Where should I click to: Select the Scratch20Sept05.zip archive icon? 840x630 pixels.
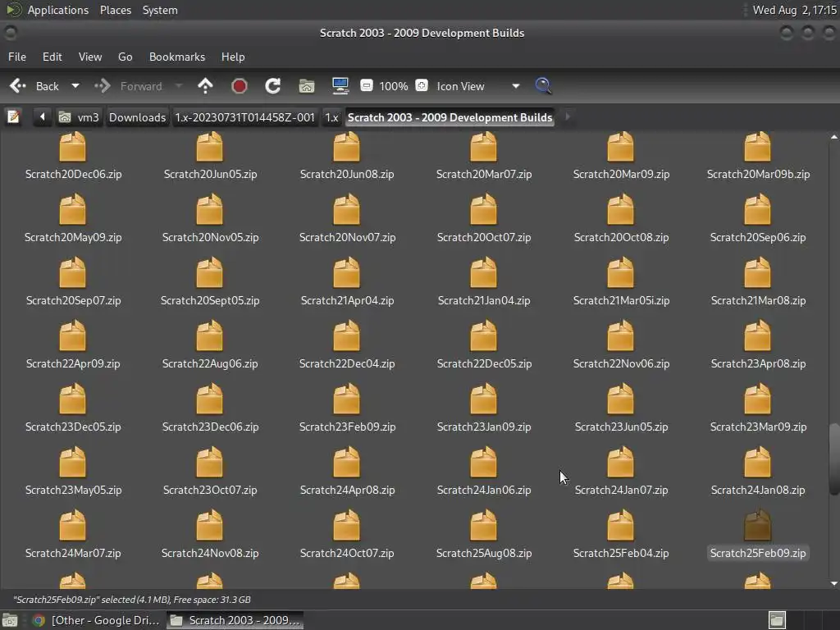[209, 272]
